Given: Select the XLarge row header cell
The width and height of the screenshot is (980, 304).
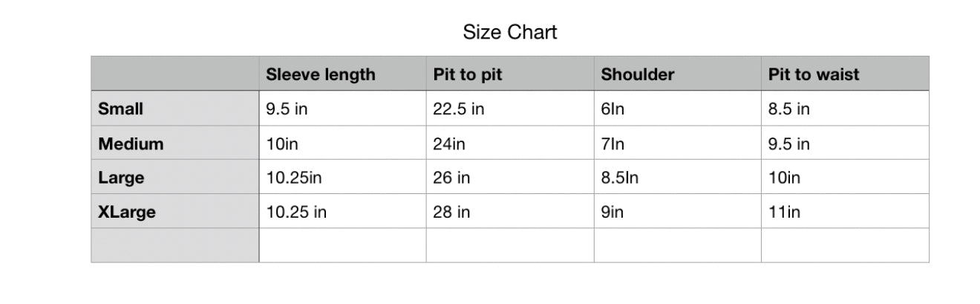Looking at the screenshot, I should coord(175,211).
